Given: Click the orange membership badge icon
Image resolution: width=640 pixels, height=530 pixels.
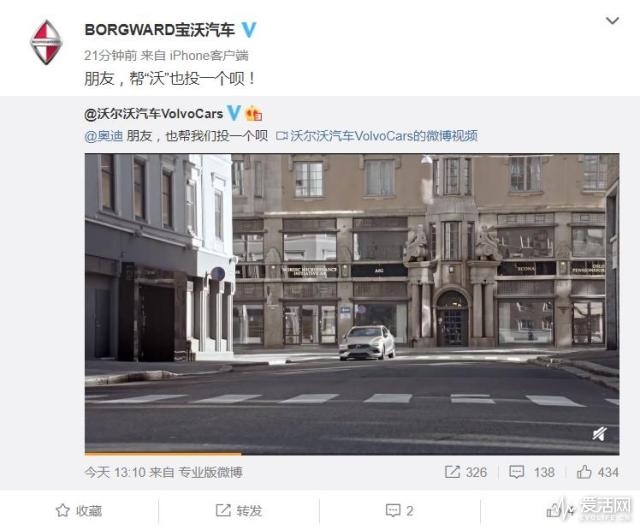Looking at the screenshot, I should [253, 114].
